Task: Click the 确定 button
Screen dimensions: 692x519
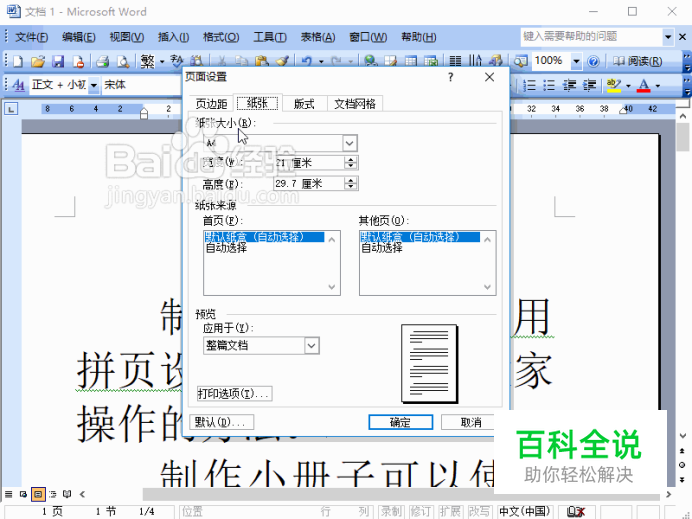Action: pyautogui.click(x=400, y=422)
